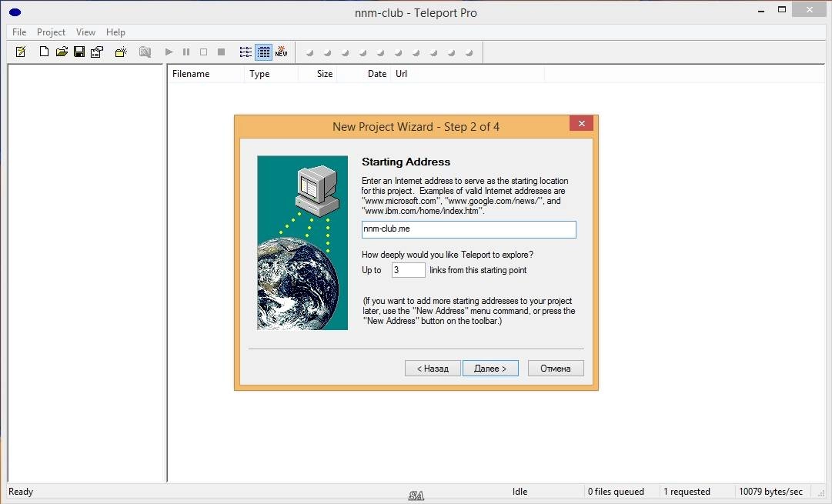Create a blank new project
This screenshot has height=504, width=832.
pyautogui.click(x=44, y=52)
